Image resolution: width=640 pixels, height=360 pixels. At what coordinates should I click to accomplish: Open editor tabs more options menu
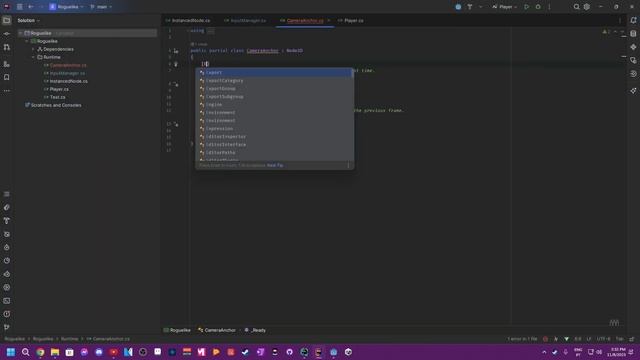point(620,20)
